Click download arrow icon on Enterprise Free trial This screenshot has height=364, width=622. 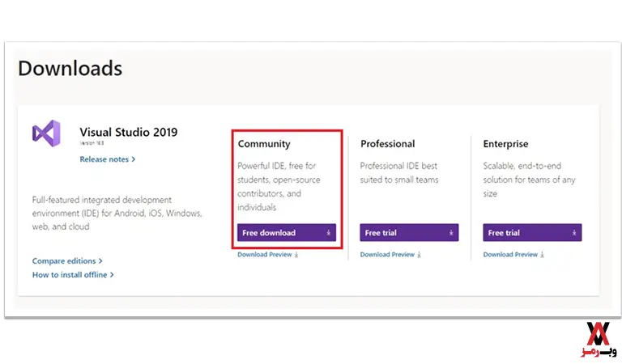coord(574,233)
